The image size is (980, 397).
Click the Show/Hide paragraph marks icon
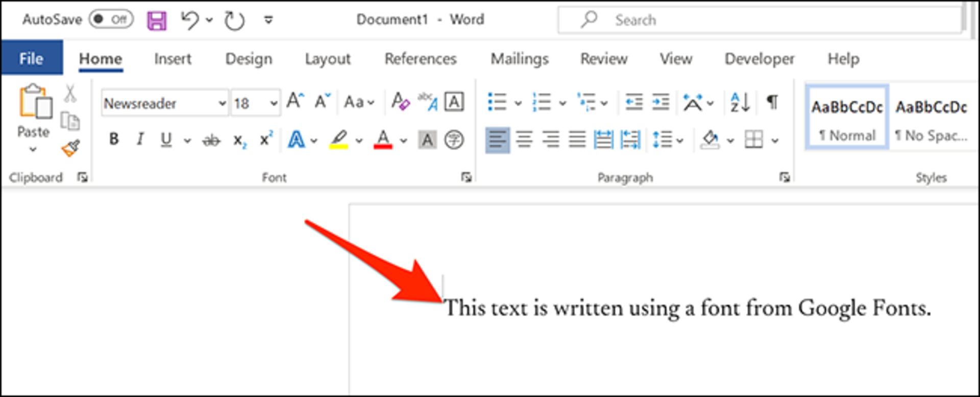coord(772,102)
